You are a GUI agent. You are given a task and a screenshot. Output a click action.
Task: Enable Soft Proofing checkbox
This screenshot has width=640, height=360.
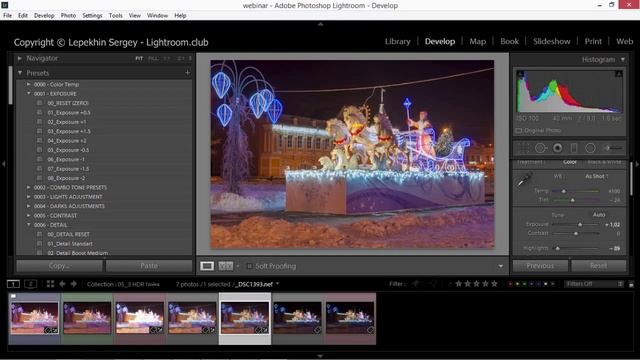point(249,266)
